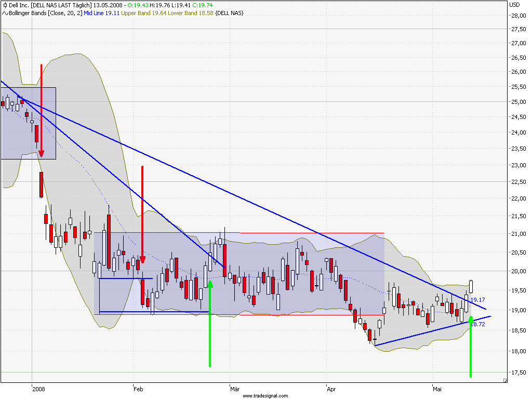This screenshot has height=399, width=532.
Task: Click the candlestick symbol icon before Dell Inc.
Action: tap(5, 5)
